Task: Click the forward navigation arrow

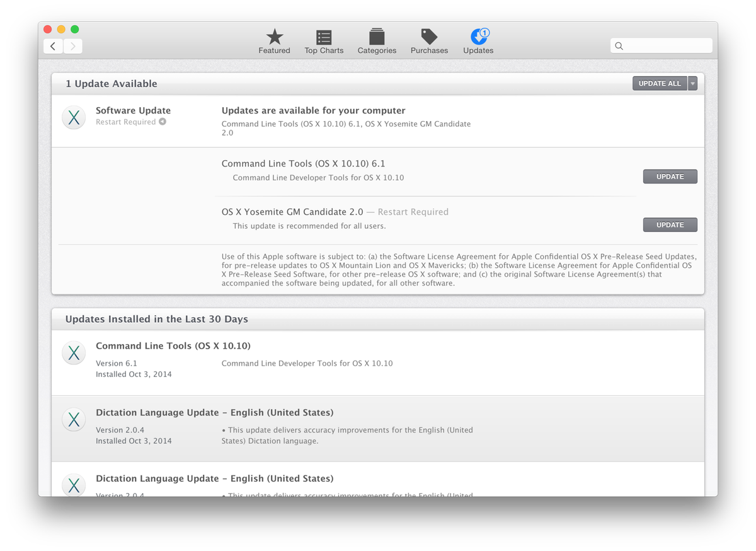Action: tap(72, 46)
